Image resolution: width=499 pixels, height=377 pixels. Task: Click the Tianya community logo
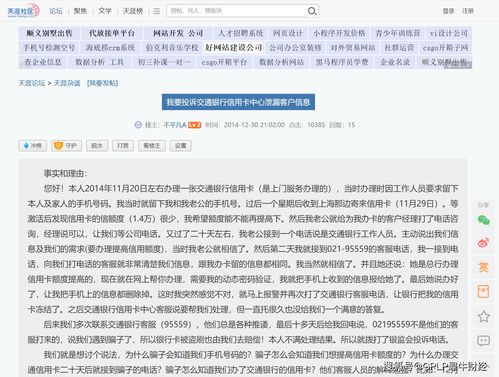(23, 11)
